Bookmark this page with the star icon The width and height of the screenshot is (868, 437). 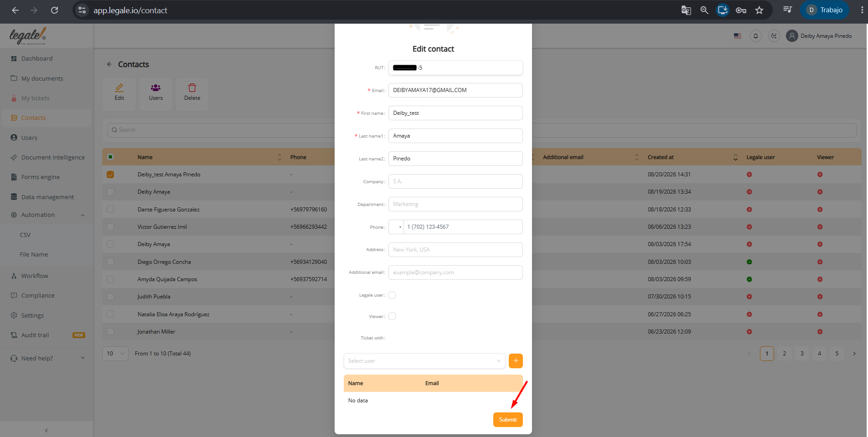click(759, 10)
